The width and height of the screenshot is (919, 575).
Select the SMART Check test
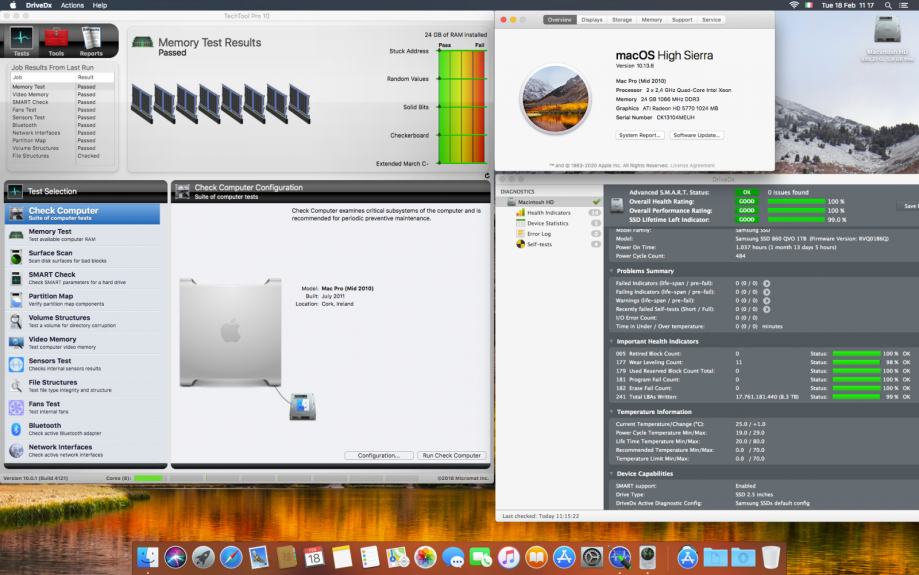(x=52, y=278)
